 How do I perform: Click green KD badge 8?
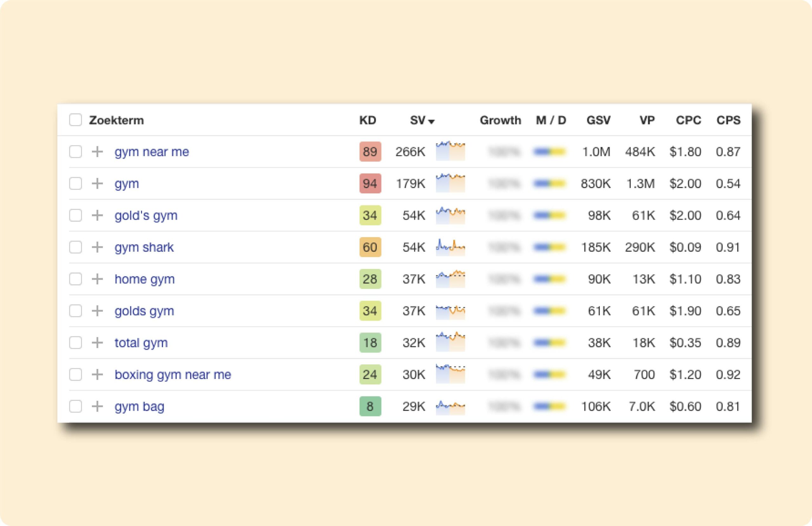click(x=370, y=406)
